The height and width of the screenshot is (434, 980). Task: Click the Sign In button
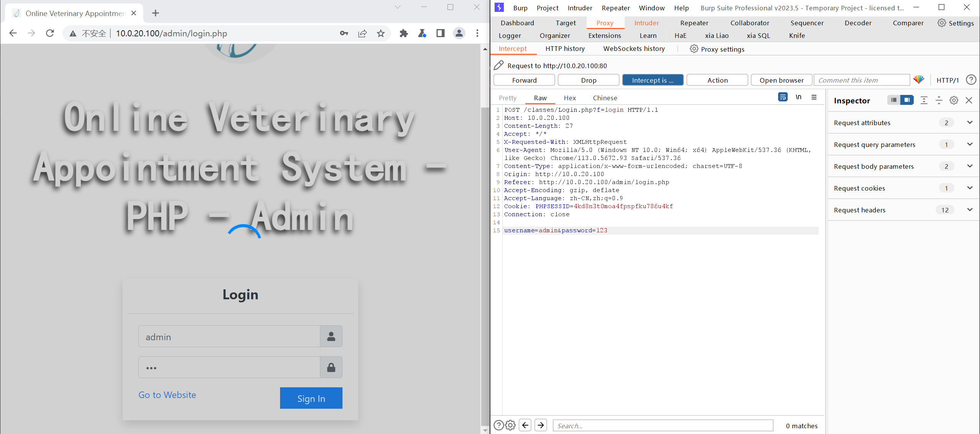pos(311,398)
